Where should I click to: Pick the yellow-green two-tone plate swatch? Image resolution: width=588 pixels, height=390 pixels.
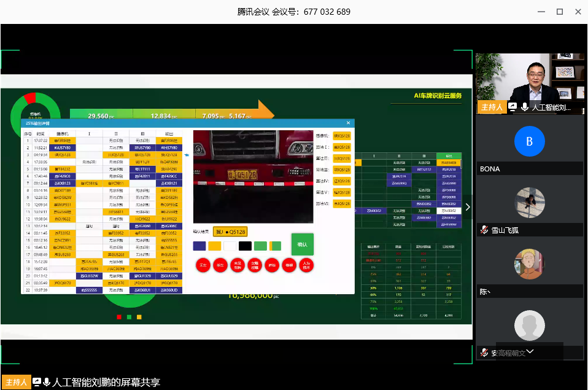(276, 246)
